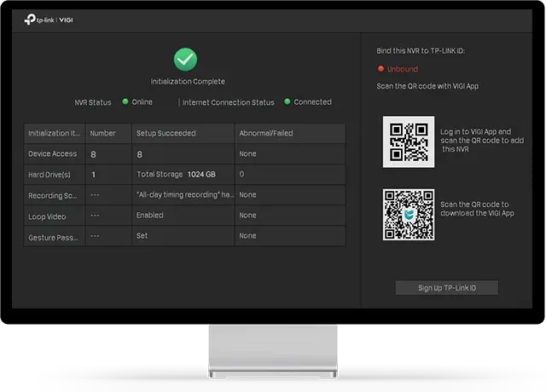Click the "NVR Status" label
This screenshot has height=392, width=546.
click(x=93, y=102)
